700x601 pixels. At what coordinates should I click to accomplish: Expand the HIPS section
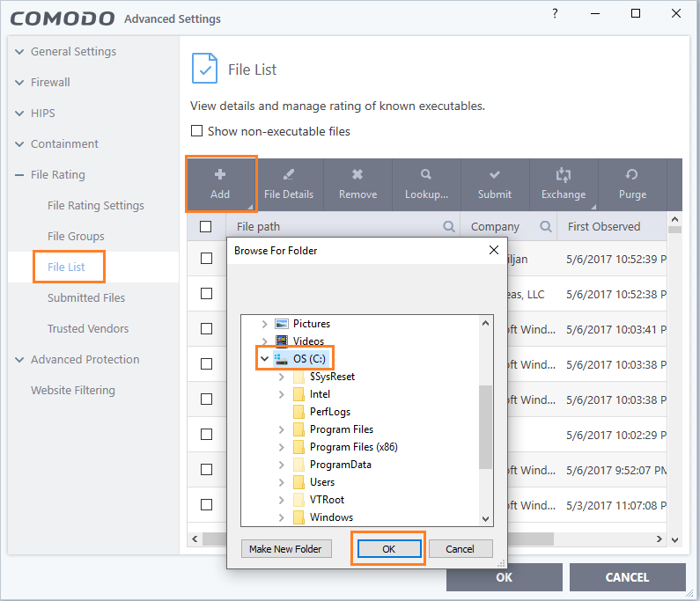[19, 114]
